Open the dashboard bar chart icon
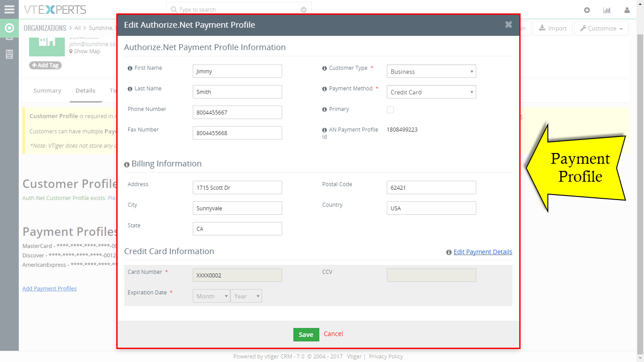Image resolution: width=644 pixels, height=362 pixels. point(607,9)
